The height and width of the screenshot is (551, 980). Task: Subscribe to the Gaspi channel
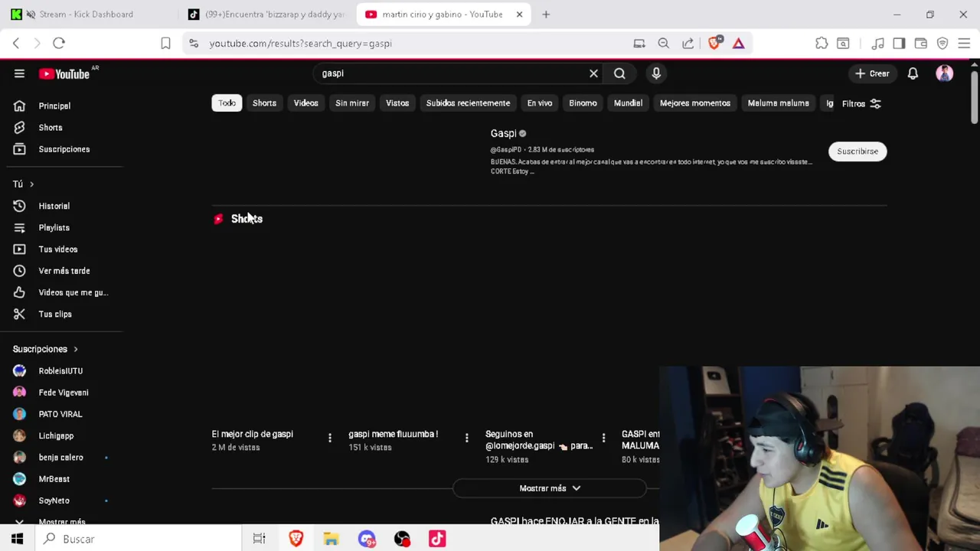click(x=857, y=152)
